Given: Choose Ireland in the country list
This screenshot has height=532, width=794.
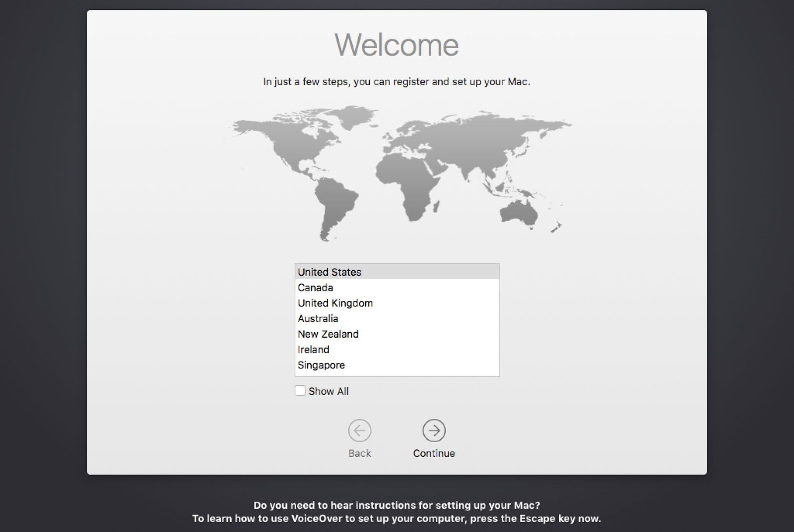Looking at the screenshot, I should click(314, 350).
